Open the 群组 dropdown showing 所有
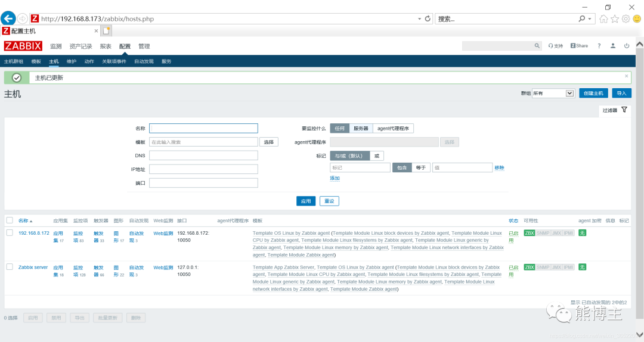The height and width of the screenshot is (342, 644). [x=553, y=93]
